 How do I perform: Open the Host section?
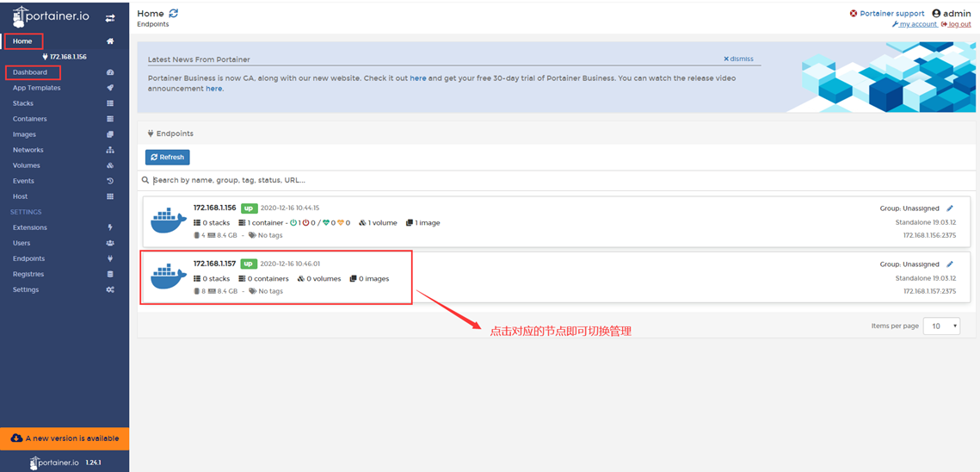[20, 196]
